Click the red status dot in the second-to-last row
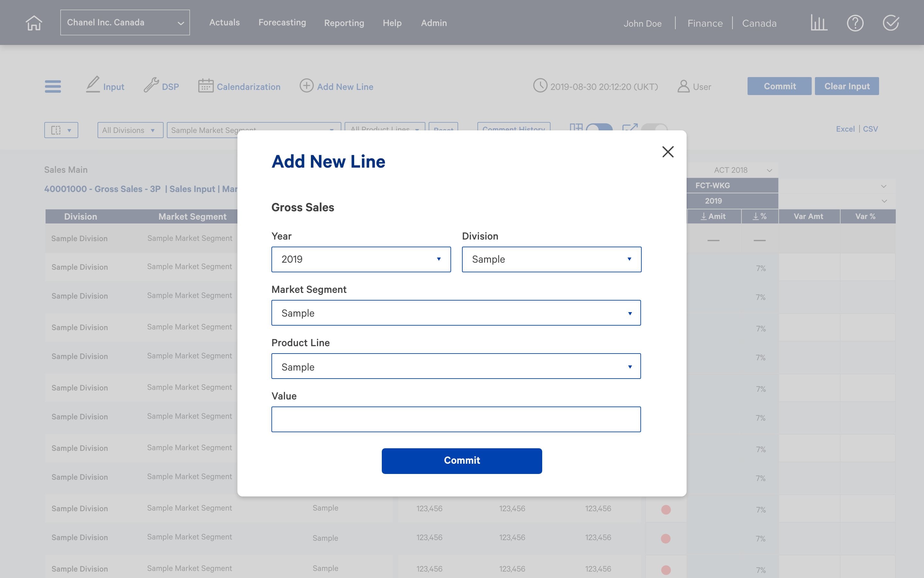 (665, 539)
